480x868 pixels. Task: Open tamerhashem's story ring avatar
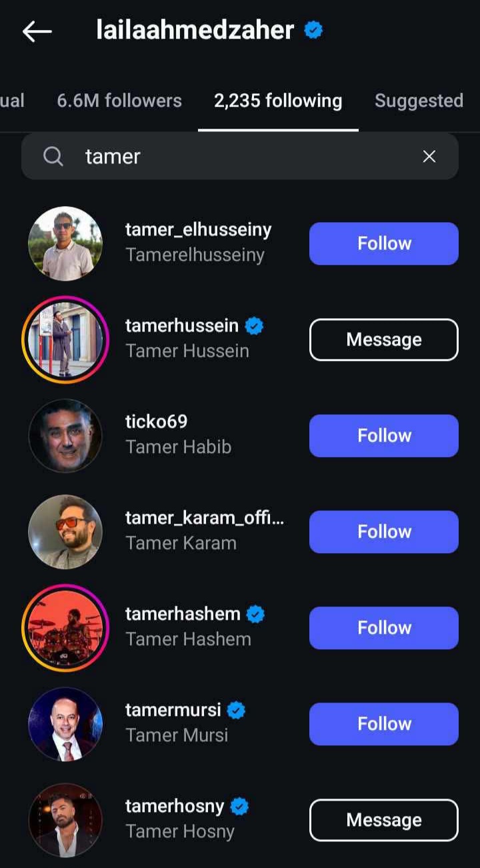coord(65,628)
